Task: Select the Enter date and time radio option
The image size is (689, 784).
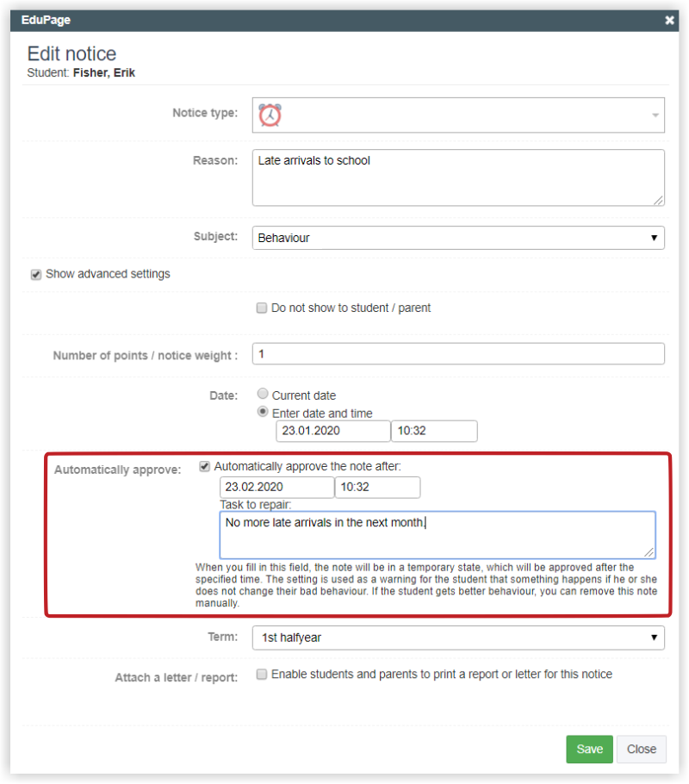Action: click(263, 412)
